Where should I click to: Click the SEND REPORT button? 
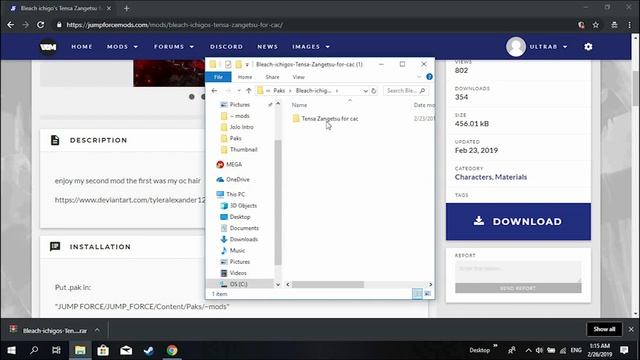(x=518, y=288)
